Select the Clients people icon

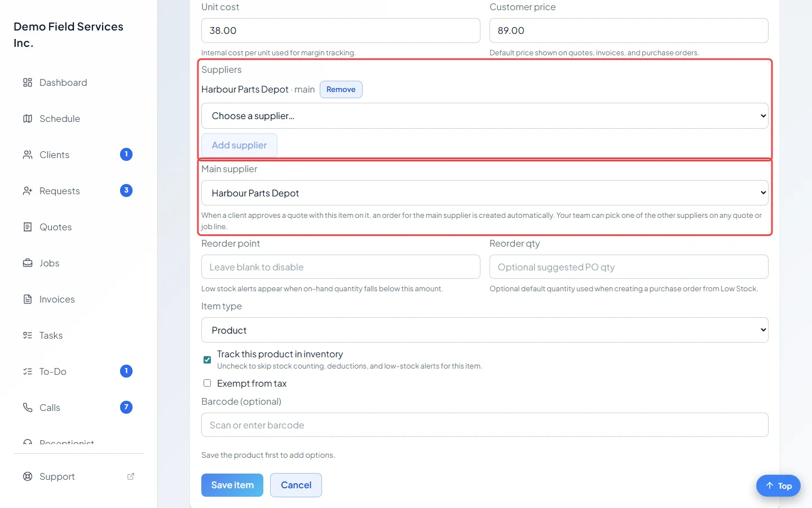(x=28, y=155)
